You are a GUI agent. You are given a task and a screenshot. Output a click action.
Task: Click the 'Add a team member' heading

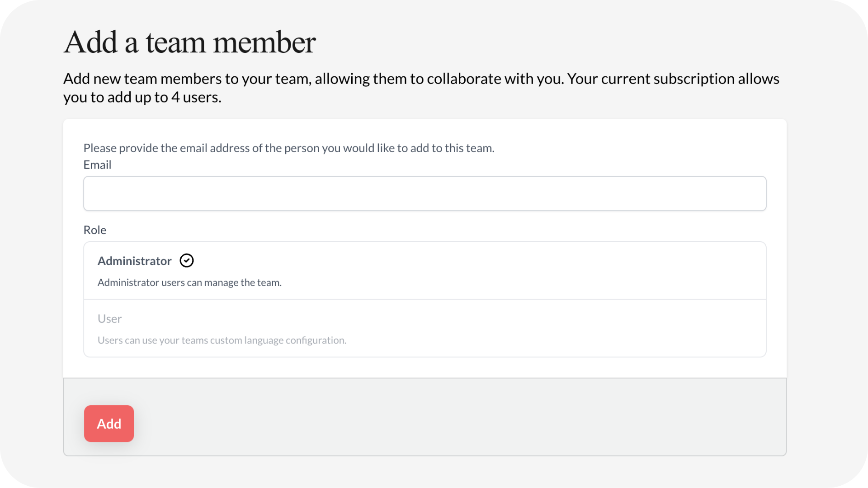[189, 42]
